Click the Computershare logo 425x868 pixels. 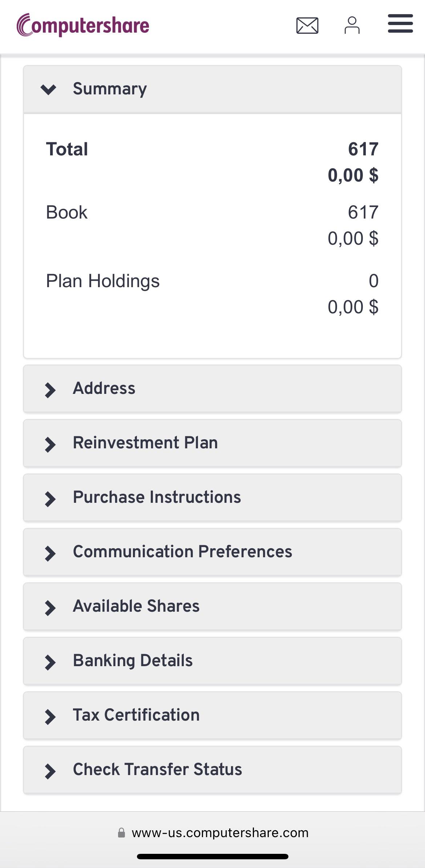tap(83, 25)
